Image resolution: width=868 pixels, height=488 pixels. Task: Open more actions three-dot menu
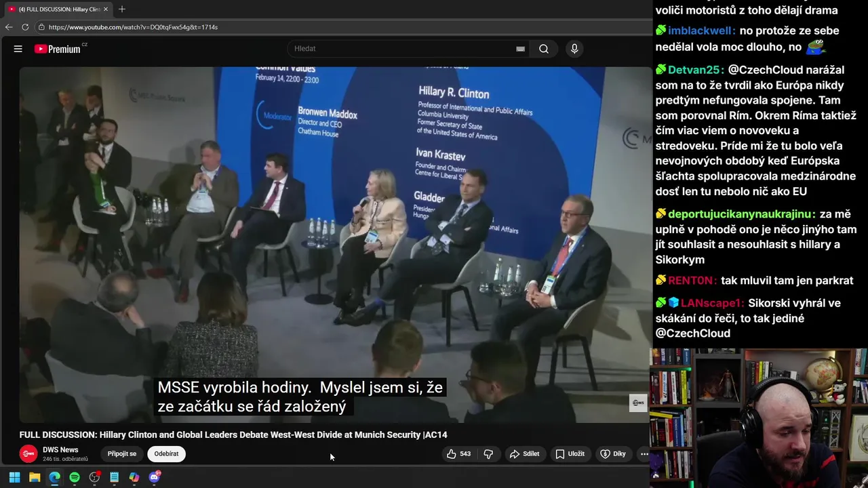pyautogui.click(x=644, y=454)
